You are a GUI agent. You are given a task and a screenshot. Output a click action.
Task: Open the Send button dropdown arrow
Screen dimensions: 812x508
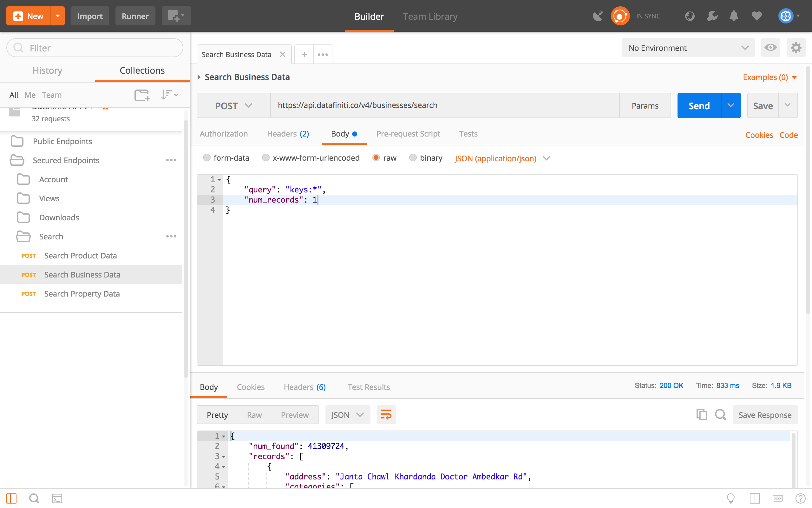[x=731, y=105]
